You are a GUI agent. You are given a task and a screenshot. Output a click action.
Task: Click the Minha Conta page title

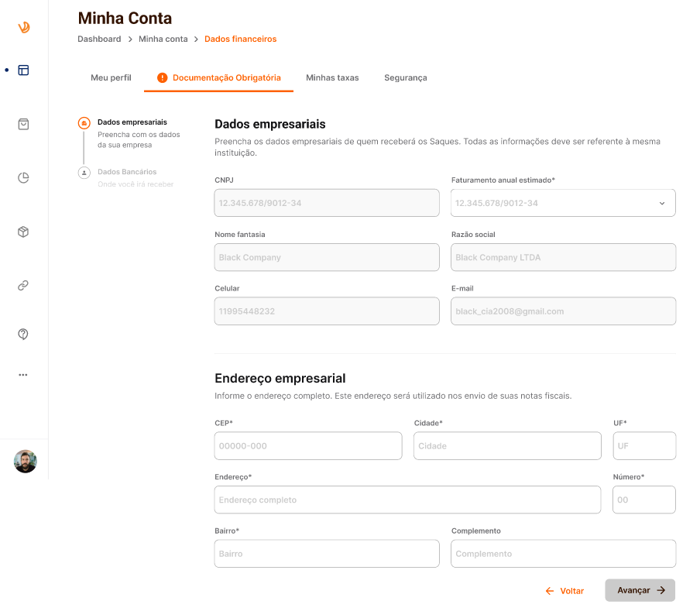pos(125,19)
